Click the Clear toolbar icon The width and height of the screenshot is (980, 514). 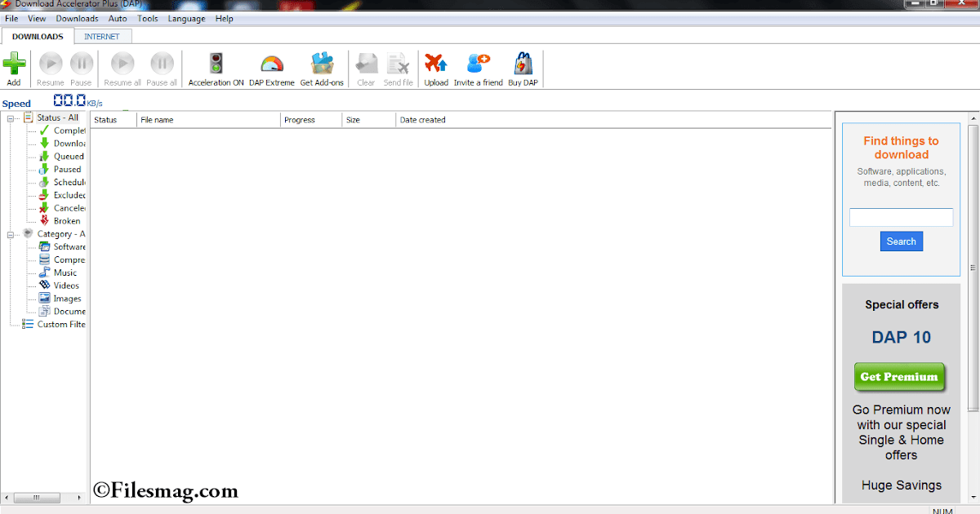366,64
